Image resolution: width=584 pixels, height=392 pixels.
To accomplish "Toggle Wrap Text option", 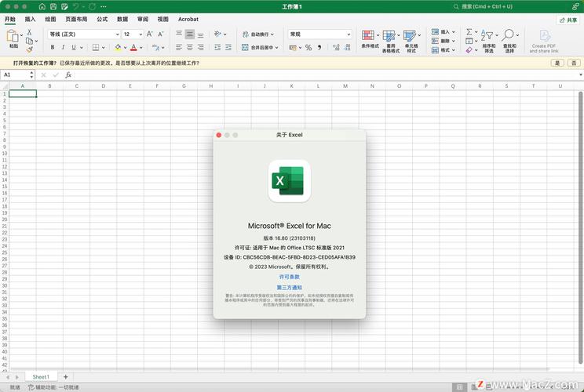I will click(258, 34).
